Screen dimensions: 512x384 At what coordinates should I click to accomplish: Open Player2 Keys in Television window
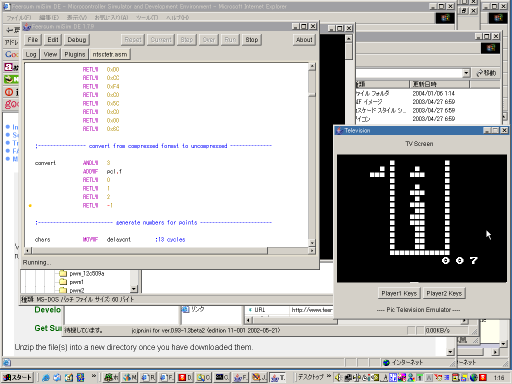(x=444, y=293)
